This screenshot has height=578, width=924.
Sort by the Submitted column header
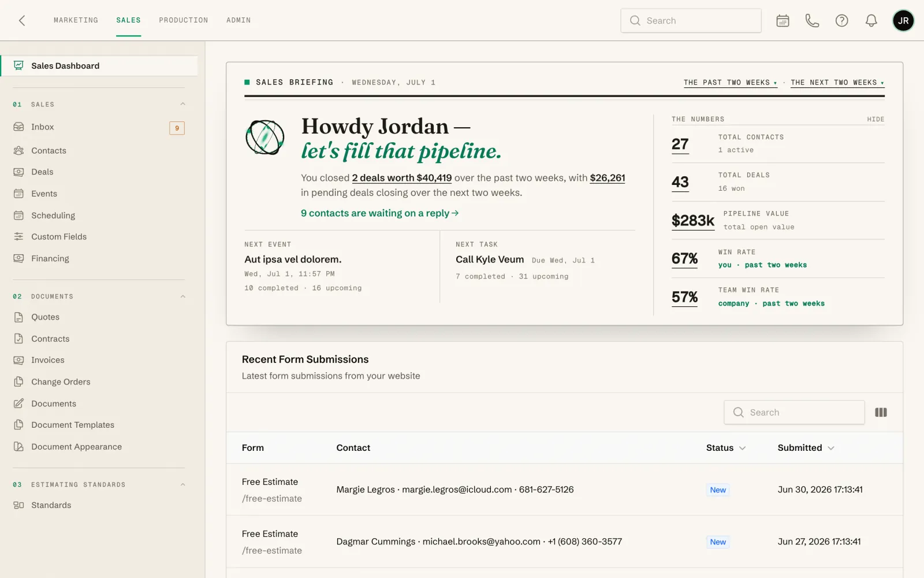click(x=806, y=448)
